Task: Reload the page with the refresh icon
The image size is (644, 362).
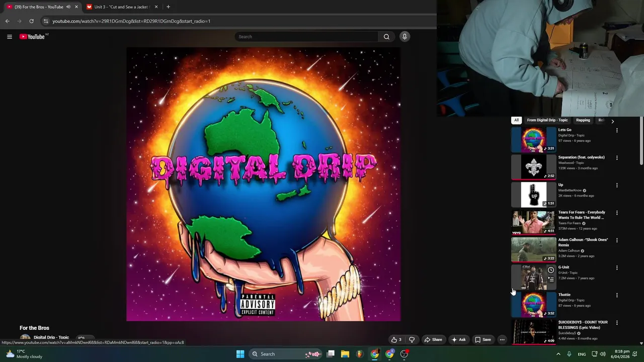Action: 31,21
